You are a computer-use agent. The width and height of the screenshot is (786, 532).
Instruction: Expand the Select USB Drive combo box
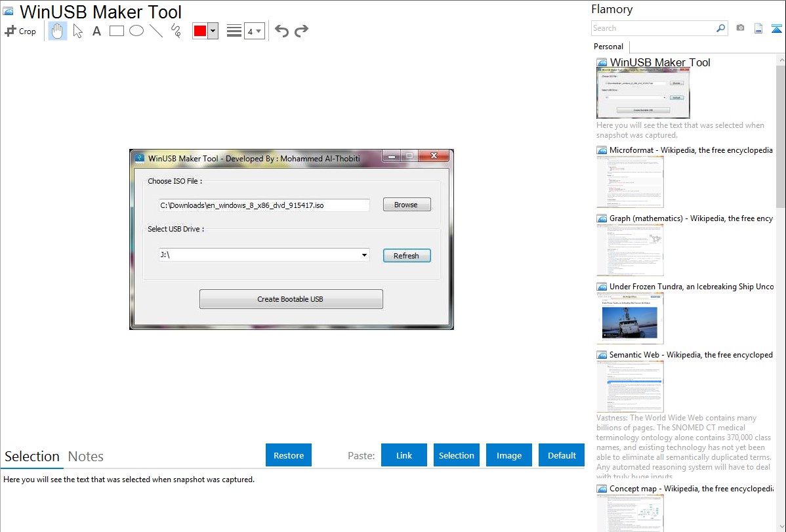tap(364, 255)
